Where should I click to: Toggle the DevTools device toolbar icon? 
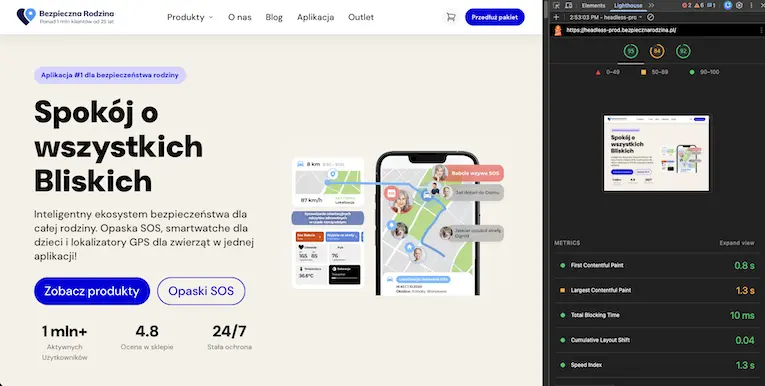pyautogui.click(x=569, y=5)
